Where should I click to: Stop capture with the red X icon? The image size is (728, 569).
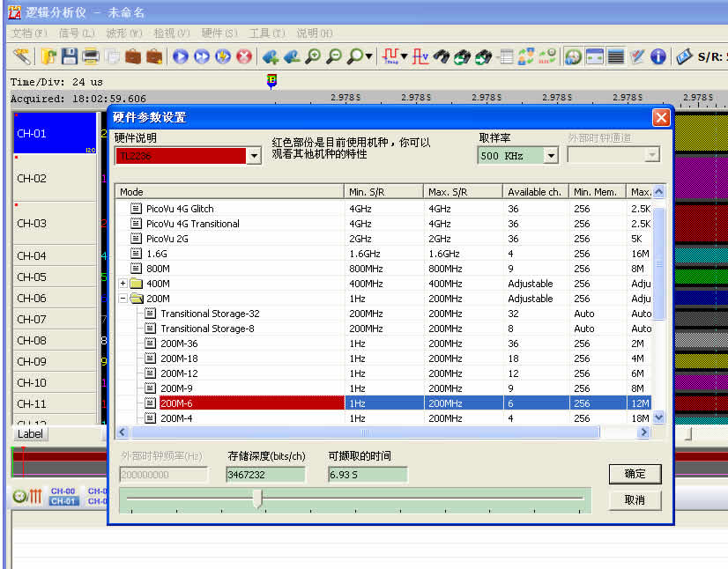point(244,56)
